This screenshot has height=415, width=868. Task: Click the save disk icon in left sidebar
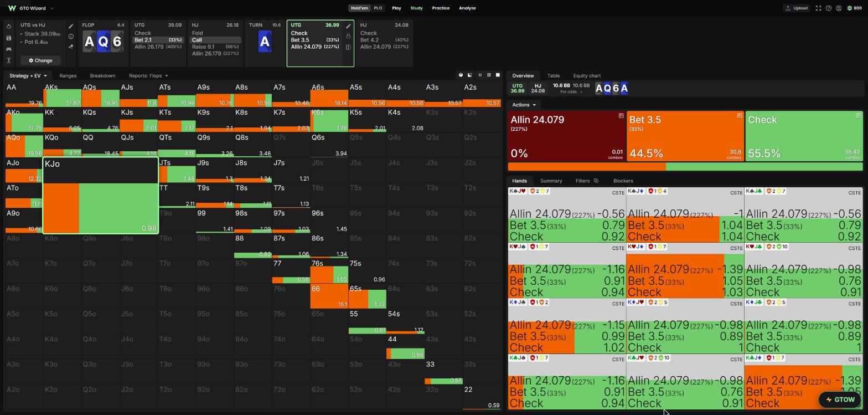(x=9, y=38)
